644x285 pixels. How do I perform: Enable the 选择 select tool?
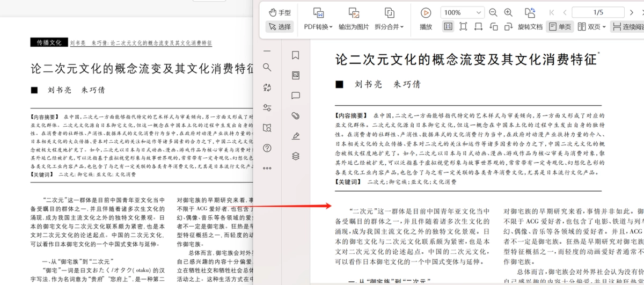(x=280, y=27)
